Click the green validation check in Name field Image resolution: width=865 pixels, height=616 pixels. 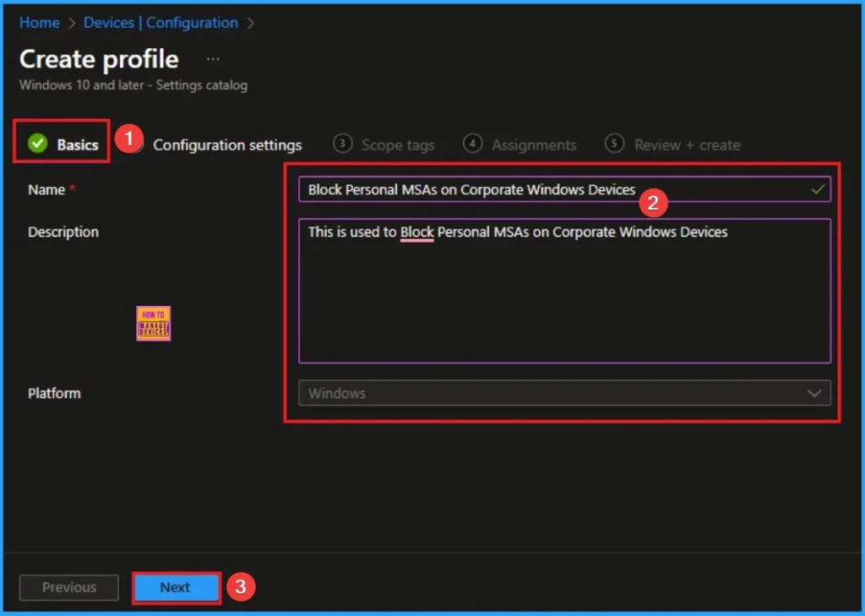pyautogui.click(x=818, y=189)
